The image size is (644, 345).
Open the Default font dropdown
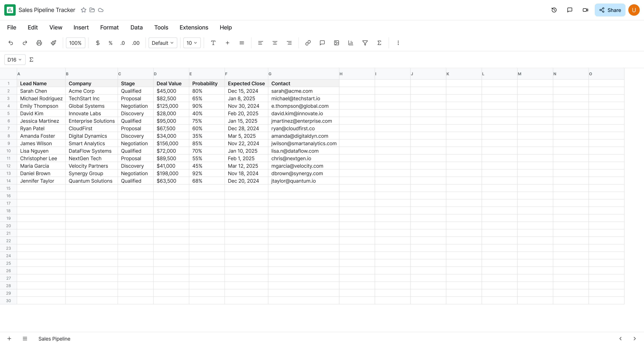tap(163, 43)
